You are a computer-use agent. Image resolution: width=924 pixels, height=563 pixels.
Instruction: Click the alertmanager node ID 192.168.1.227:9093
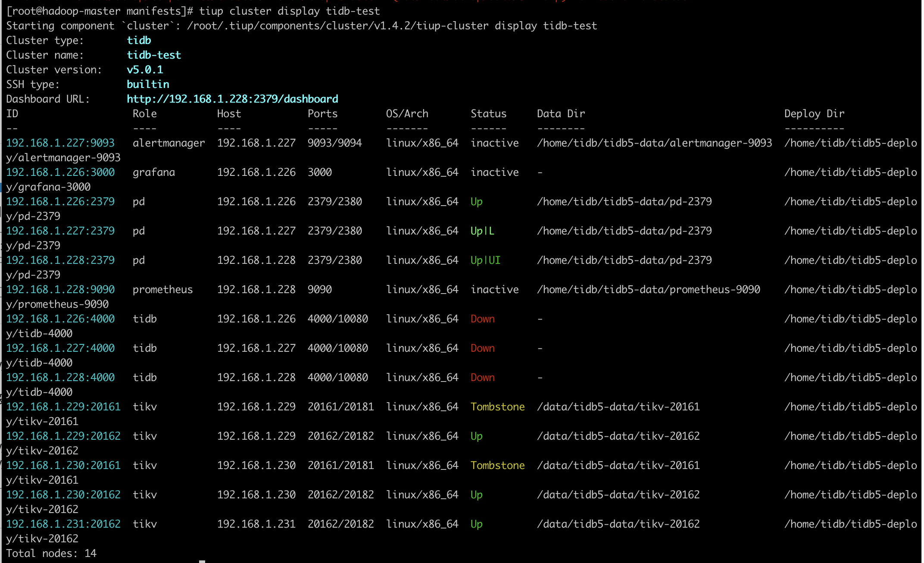click(x=60, y=143)
